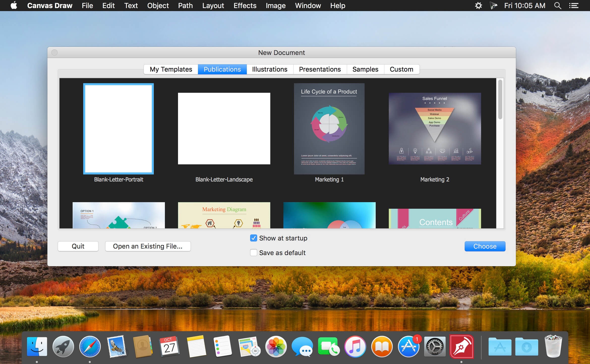Open Notes app in dock
This screenshot has height=364, width=590.
(x=196, y=347)
